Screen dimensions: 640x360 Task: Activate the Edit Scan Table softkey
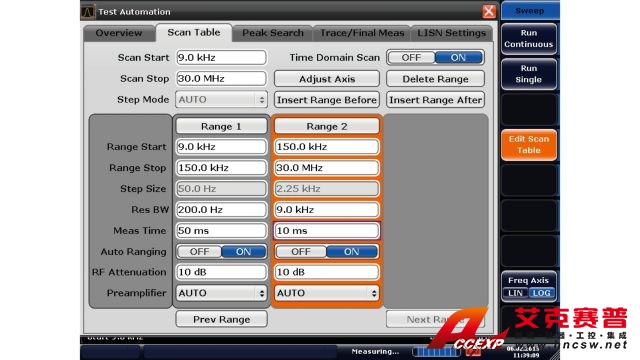(529, 144)
